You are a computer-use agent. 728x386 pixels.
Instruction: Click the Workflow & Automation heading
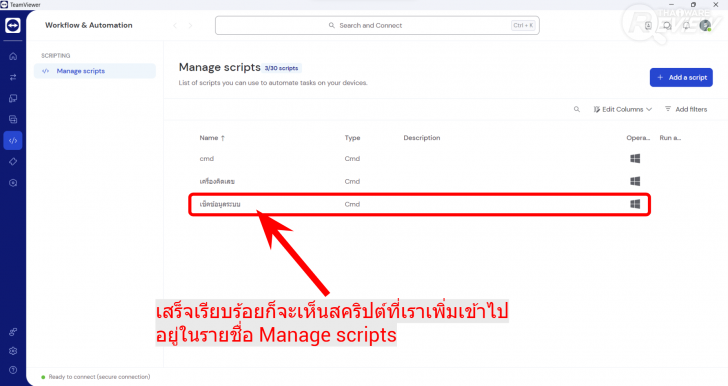pyautogui.click(x=89, y=25)
